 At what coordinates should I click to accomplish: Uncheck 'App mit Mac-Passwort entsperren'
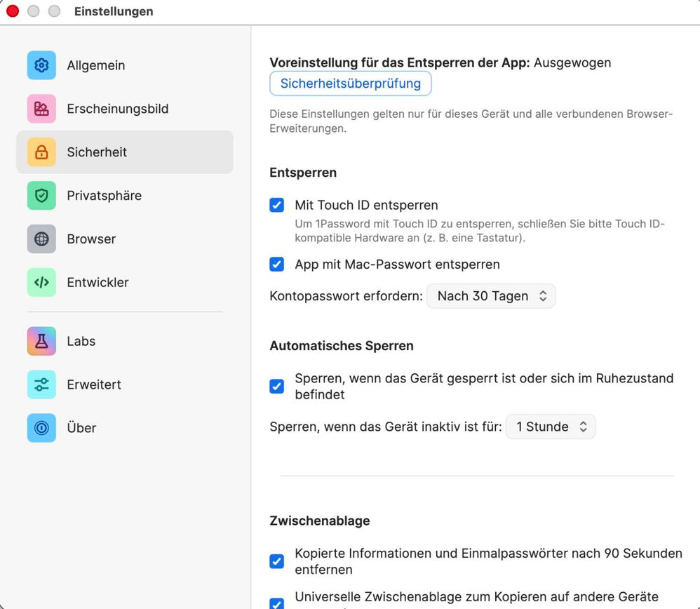pos(277,265)
